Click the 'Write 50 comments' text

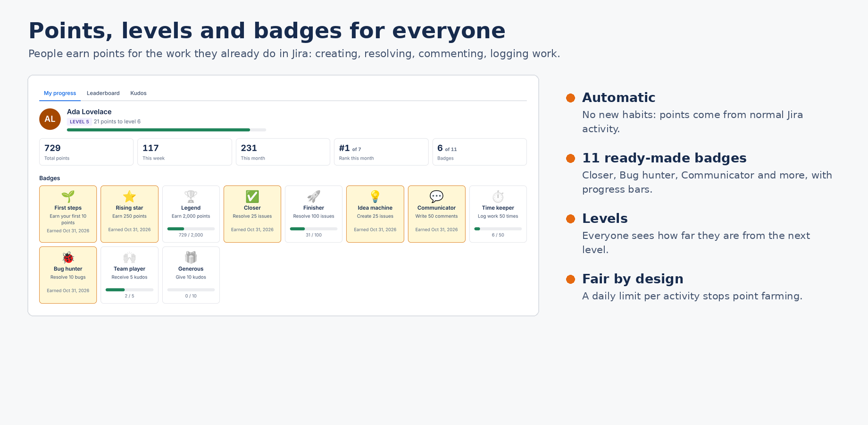[436, 216]
